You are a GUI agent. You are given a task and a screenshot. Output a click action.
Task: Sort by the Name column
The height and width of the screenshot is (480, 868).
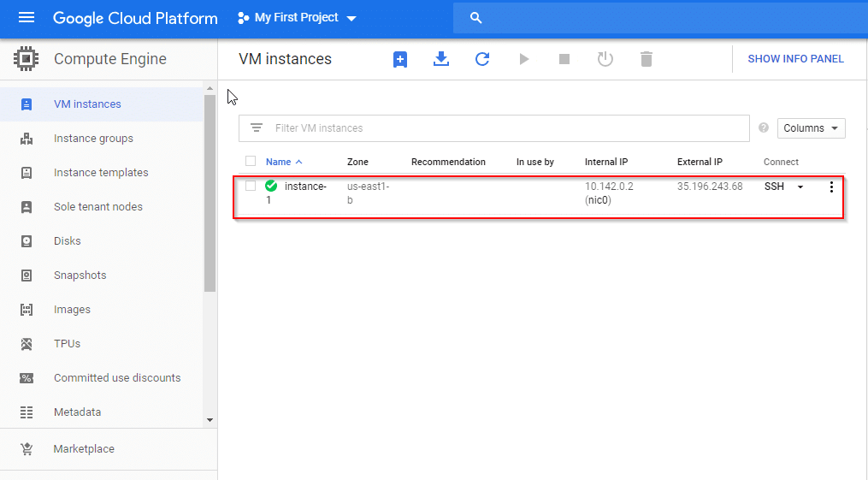[284, 162]
